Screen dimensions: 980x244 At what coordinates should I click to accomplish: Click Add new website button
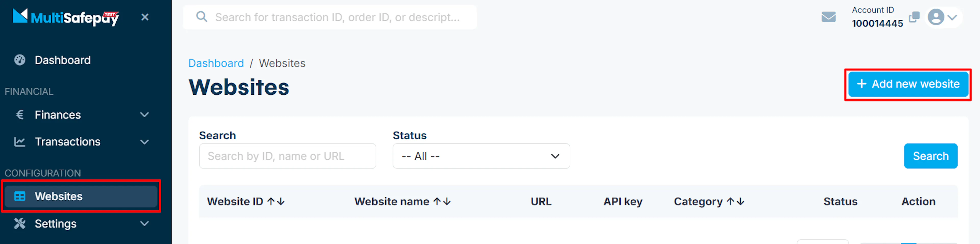908,84
